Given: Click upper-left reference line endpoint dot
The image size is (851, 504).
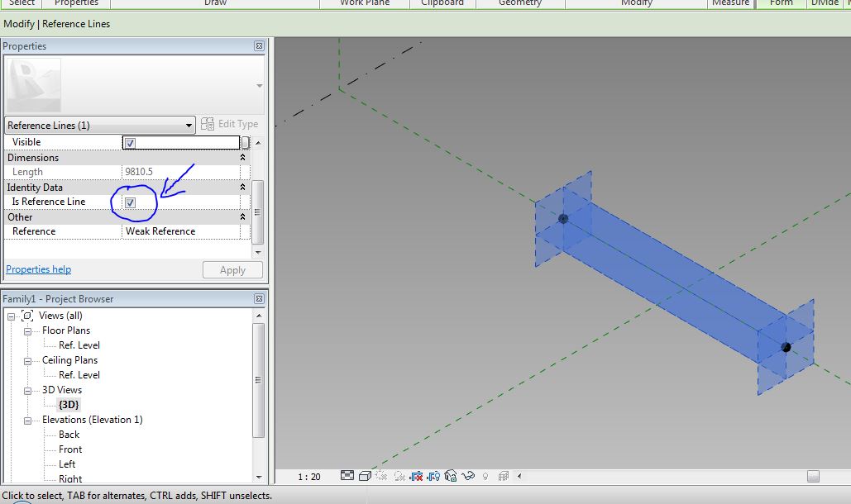Looking at the screenshot, I should tap(563, 219).
